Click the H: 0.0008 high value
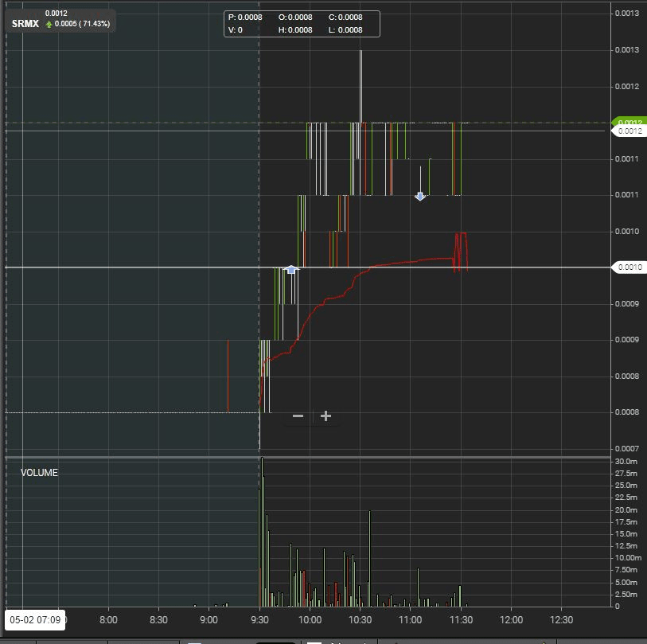This screenshot has height=644, width=647. point(295,30)
